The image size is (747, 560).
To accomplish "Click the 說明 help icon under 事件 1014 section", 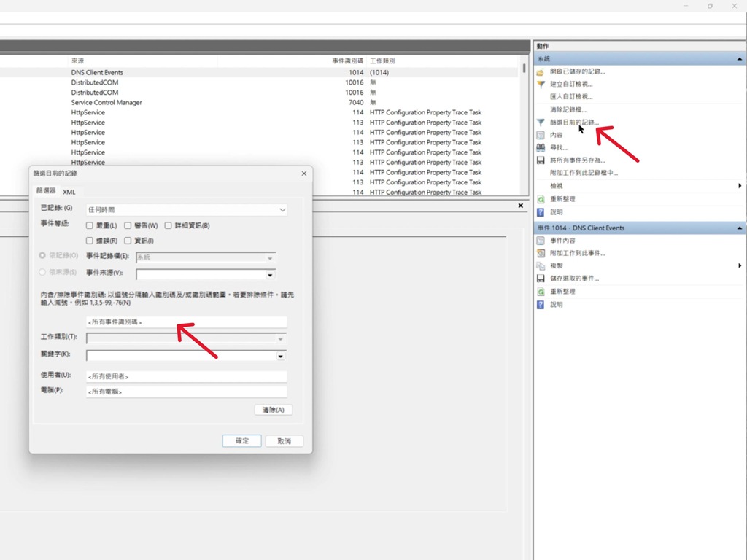I will click(x=541, y=304).
